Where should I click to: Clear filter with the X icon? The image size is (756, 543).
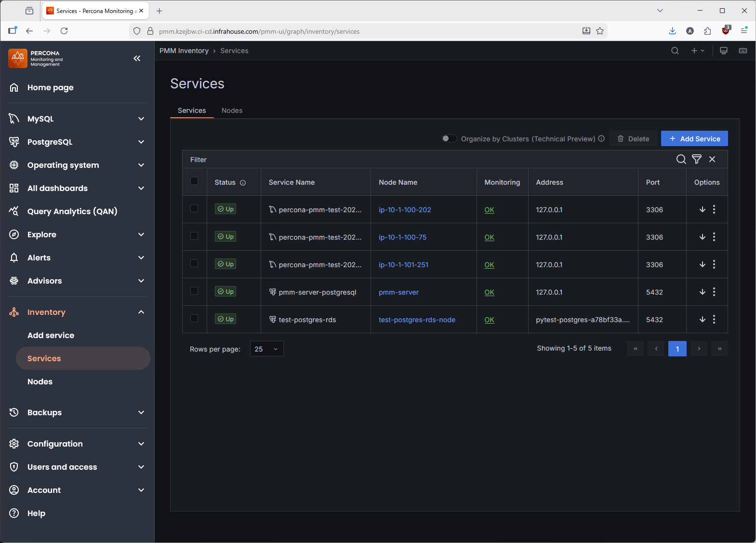click(712, 160)
